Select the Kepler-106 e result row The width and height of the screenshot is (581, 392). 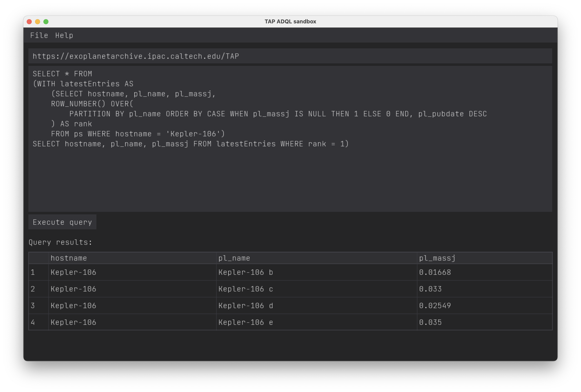tap(245, 322)
